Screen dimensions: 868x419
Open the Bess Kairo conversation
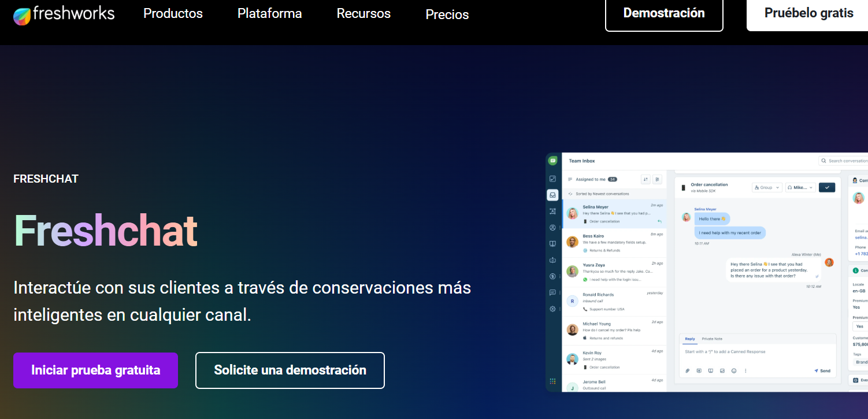(x=614, y=243)
